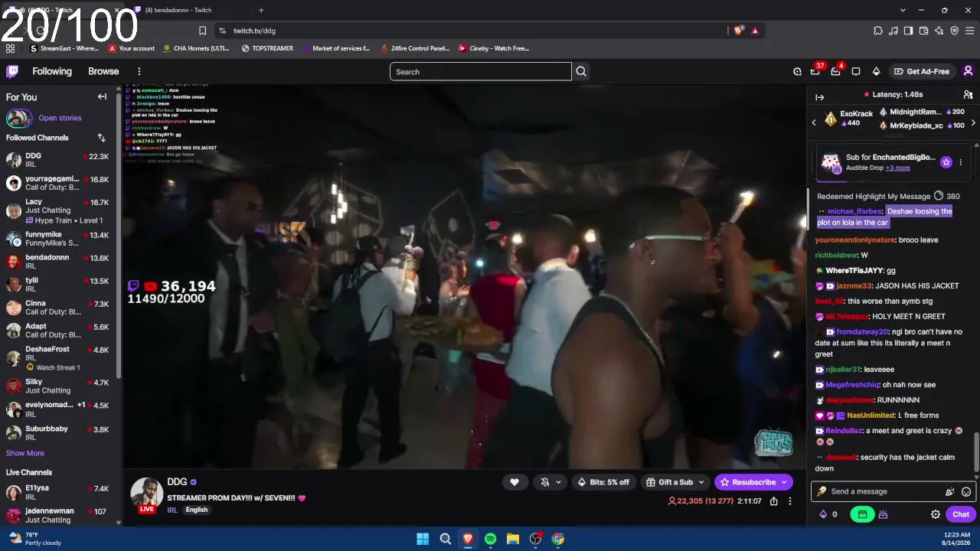Viewport: 980px width, 551px height.
Task: Toggle follow heart for DDG
Action: tap(514, 482)
